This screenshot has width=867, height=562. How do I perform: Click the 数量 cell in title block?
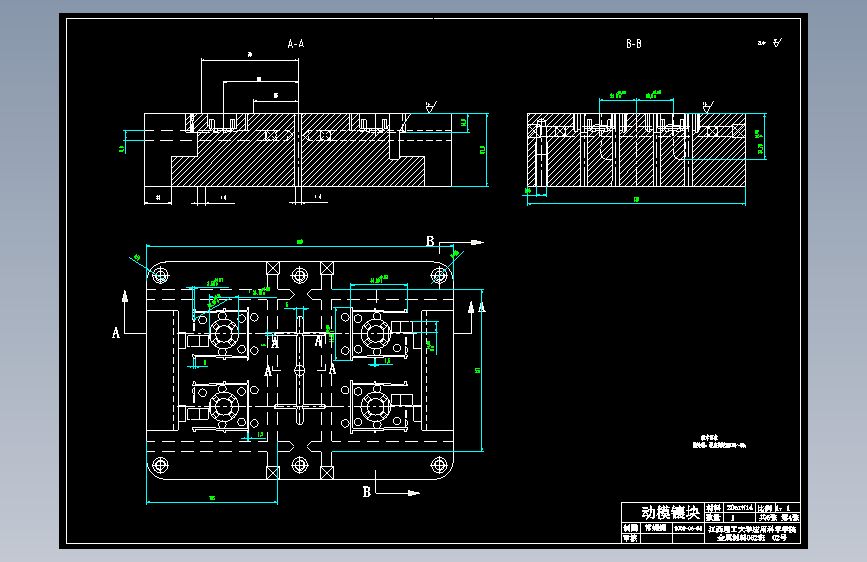coord(713,517)
